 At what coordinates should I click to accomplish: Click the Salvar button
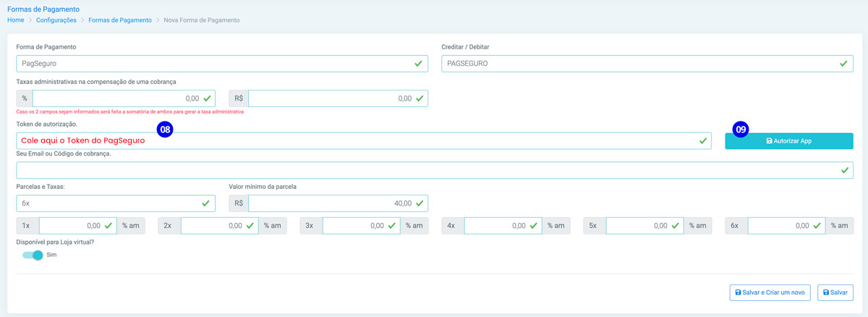click(835, 292)
